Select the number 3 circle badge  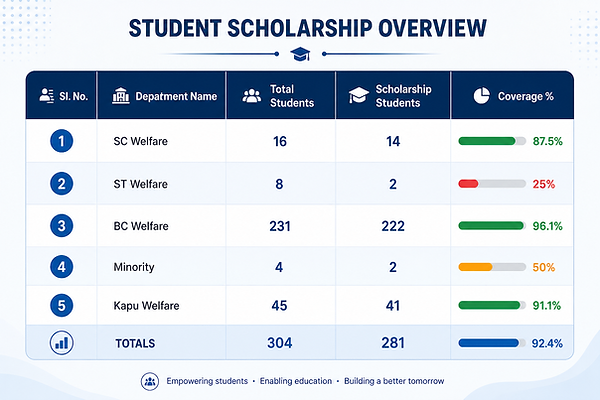point(62,226)
